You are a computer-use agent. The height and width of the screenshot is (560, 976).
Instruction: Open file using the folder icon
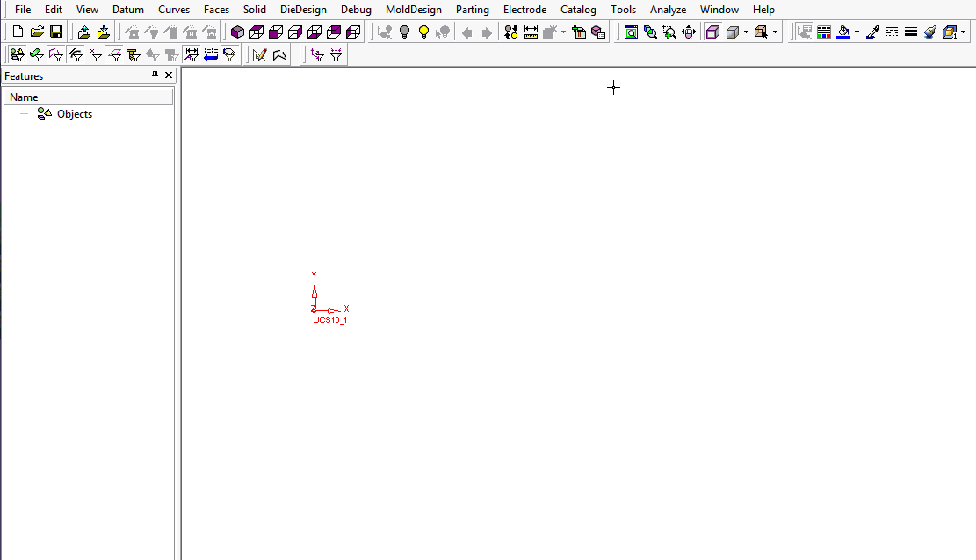pos(37,32)
